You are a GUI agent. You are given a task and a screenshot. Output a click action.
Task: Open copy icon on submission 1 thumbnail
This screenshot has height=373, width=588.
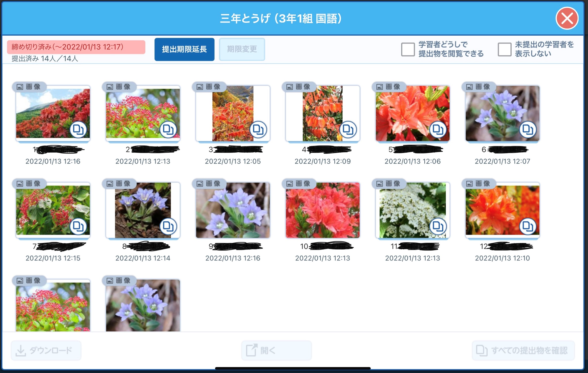pyautogui.click(x=78, y=129)
